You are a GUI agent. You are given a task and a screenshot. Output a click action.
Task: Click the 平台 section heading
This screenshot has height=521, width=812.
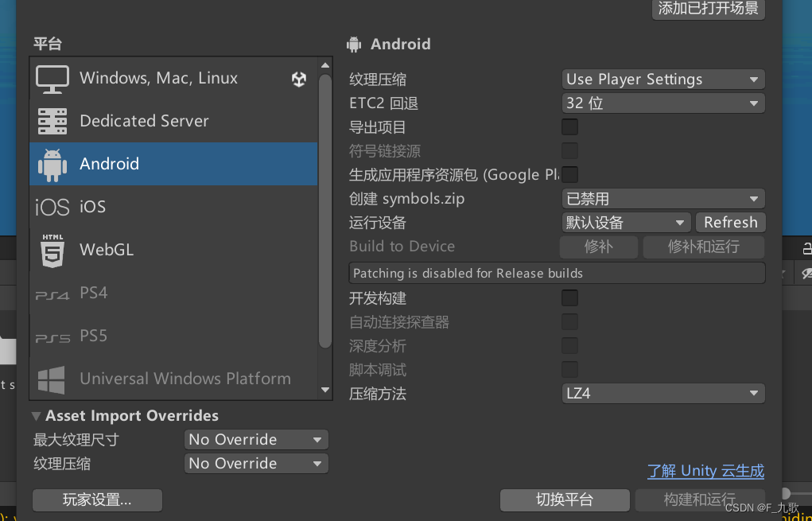[48, 44]
